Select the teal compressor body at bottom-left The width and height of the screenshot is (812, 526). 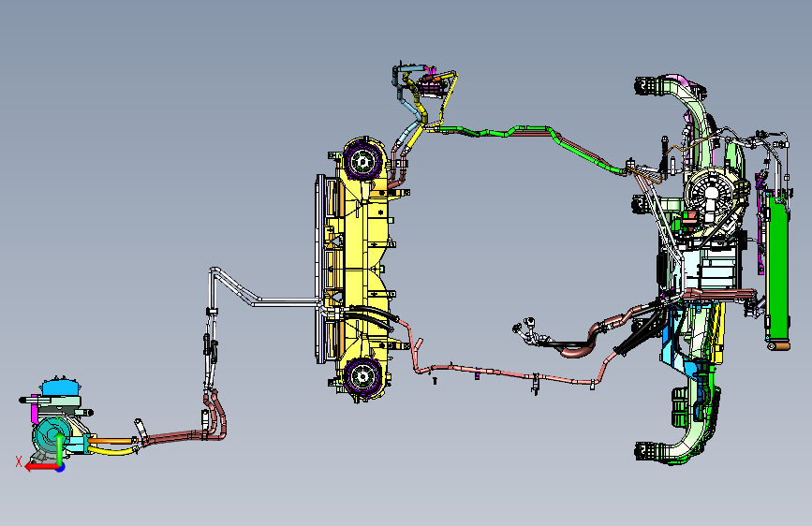point(52,436)
